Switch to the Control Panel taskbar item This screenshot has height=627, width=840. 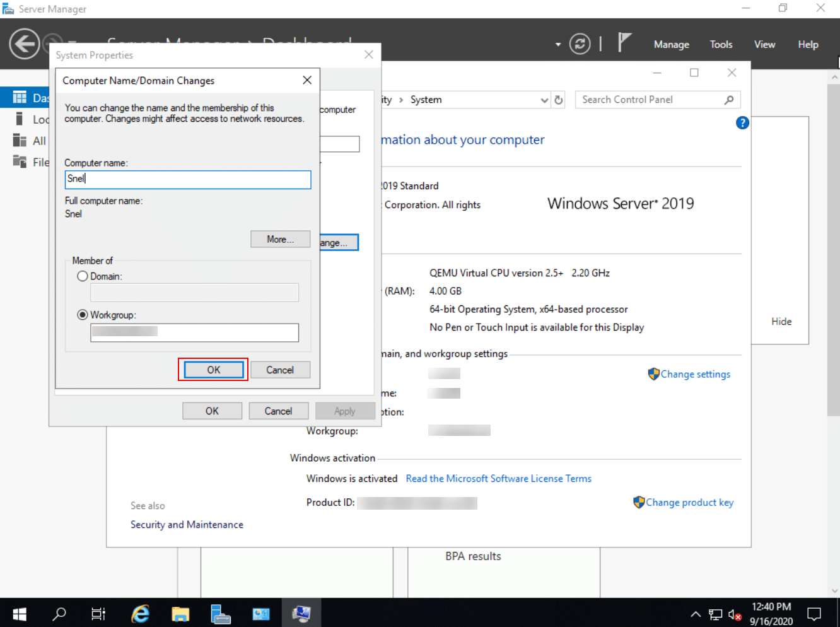[x=261, y=613]
